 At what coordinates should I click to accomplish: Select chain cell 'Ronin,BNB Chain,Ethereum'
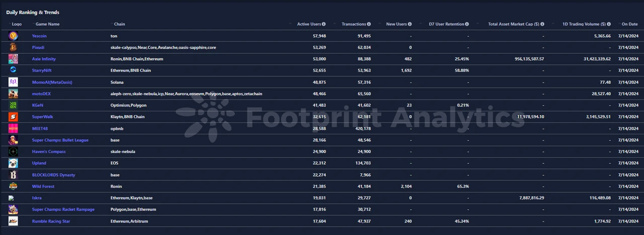click(137, 59)
